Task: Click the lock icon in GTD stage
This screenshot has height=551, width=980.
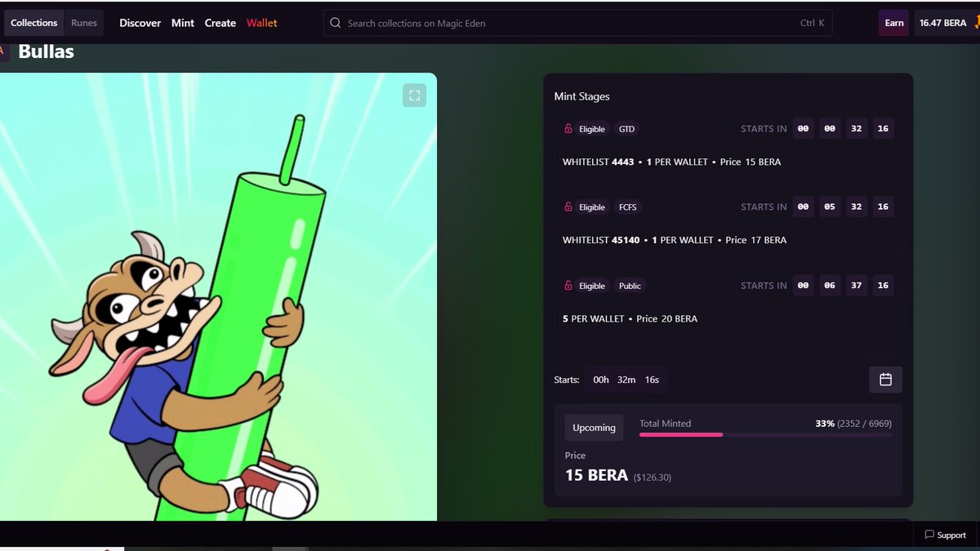Action: [568, 129]
